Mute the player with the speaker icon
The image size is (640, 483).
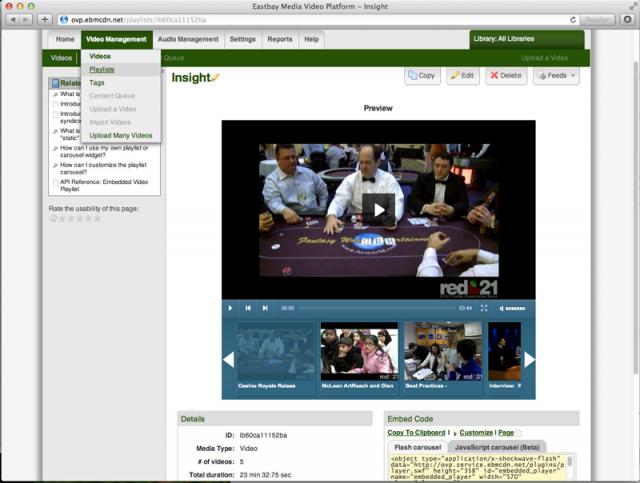click(501, 309)
